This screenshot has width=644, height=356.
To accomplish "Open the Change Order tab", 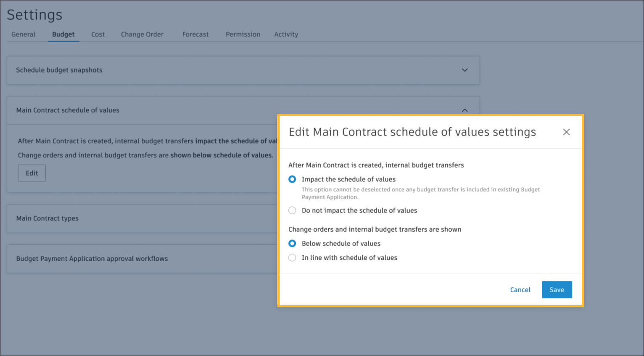I will click(142, 34).
